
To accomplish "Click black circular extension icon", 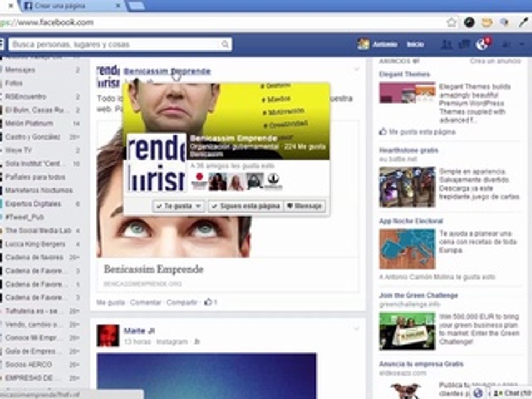I will (x=469, y=22).
